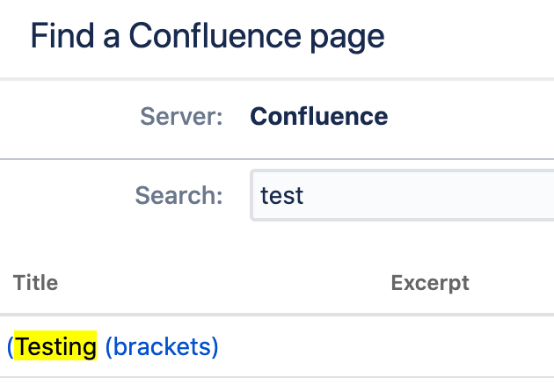Select the "Confluence" server name
Viewport: 554px width, 392px height.
coord(318,116)
